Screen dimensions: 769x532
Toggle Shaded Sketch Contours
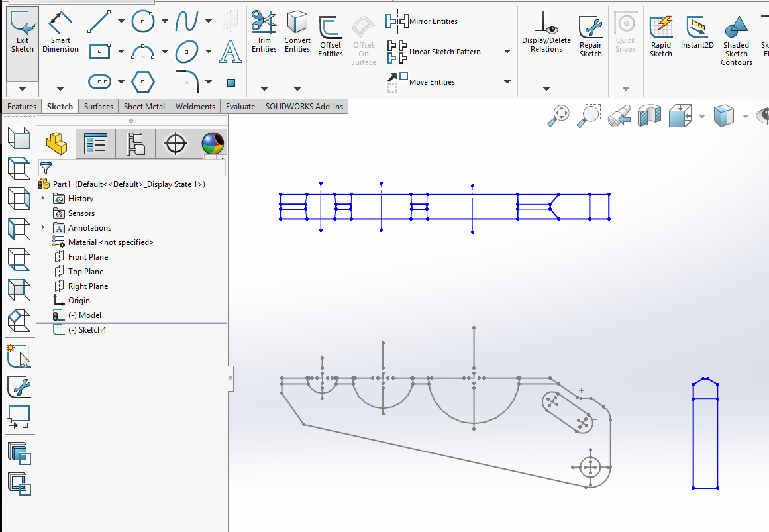coord(736,40)
